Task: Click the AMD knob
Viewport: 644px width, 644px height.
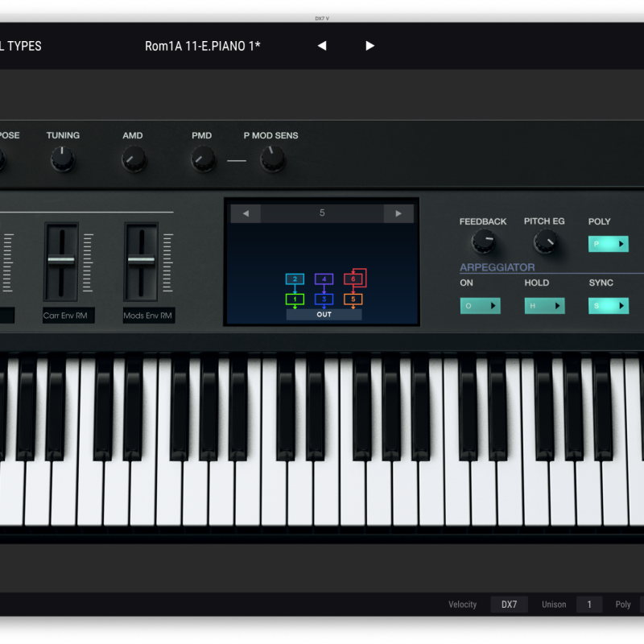Action: coord(134,159)
